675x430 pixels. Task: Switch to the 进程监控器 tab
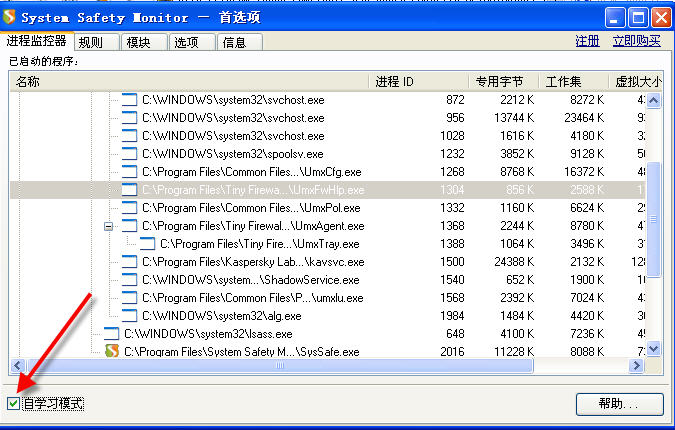click(x=37, y=41)
